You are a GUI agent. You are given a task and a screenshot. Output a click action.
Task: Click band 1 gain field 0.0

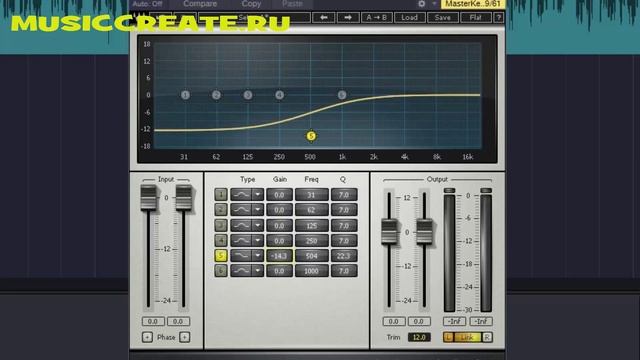[x=279, y=195]
